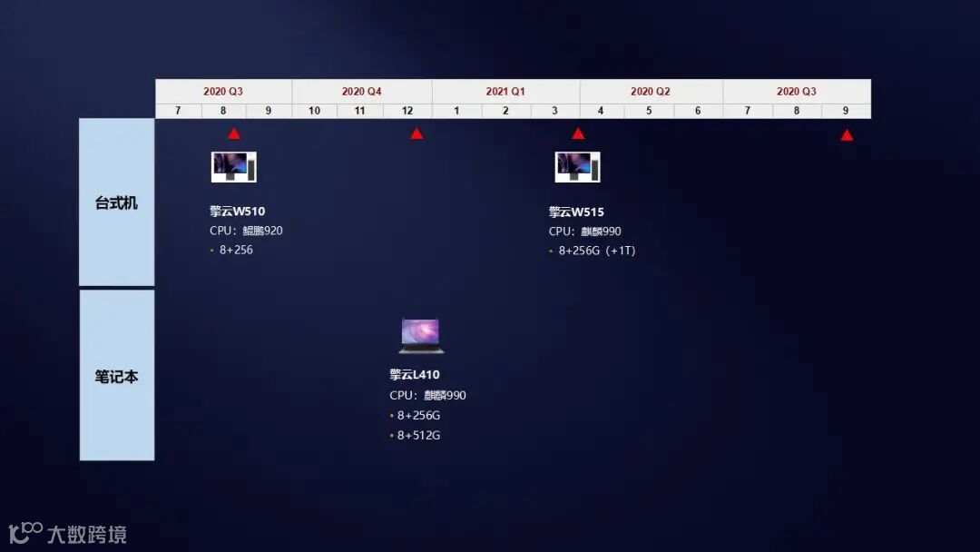Screen dimensions: 980x552
Task: Click the 擎云L410 laptop image
Action: pos(421,336)
